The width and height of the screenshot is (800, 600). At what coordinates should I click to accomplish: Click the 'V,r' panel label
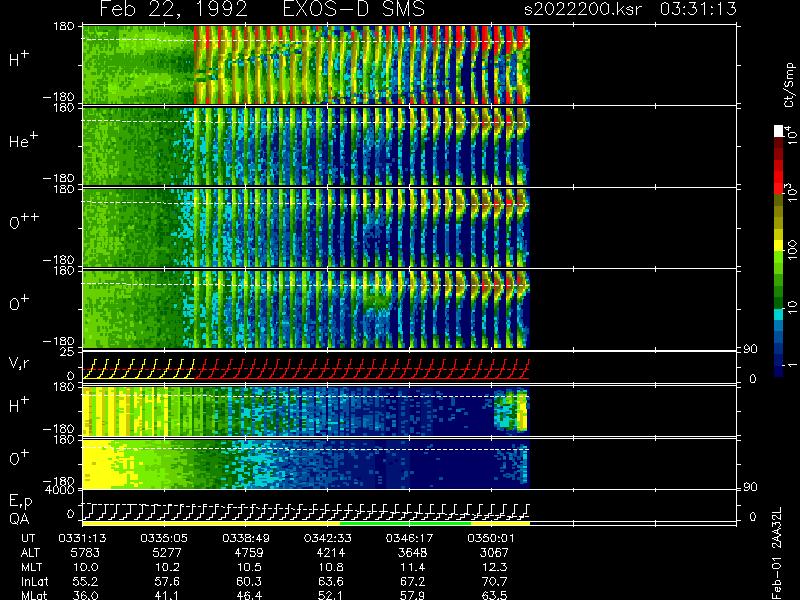point(19,363)
